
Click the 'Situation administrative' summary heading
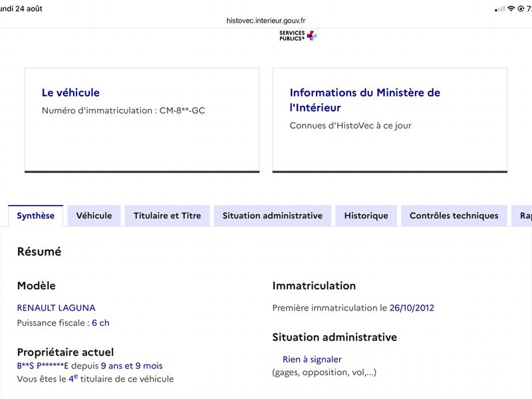[334, 337]
